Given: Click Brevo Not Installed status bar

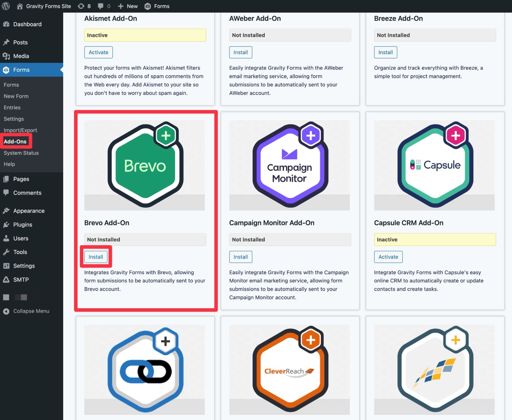Looking at the screenshot, I should tap(145, 240).
